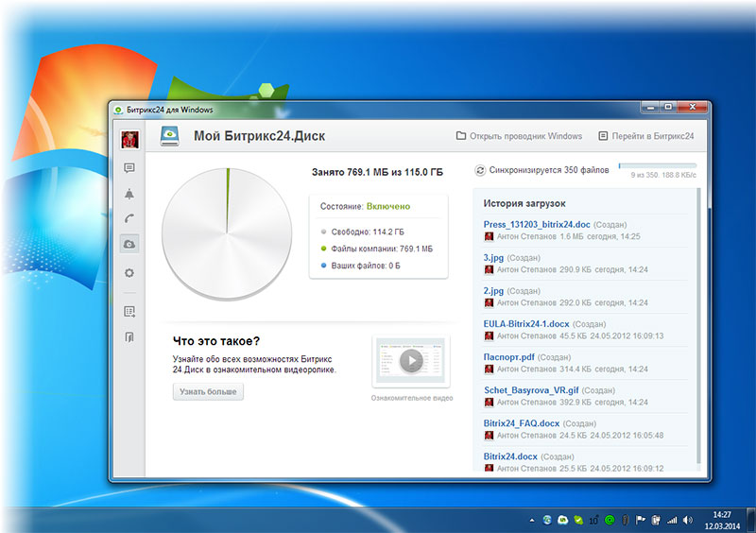Click the list sidebar icon below divider
The height and width of the screenshot is (533, 756).
(129, 312)
